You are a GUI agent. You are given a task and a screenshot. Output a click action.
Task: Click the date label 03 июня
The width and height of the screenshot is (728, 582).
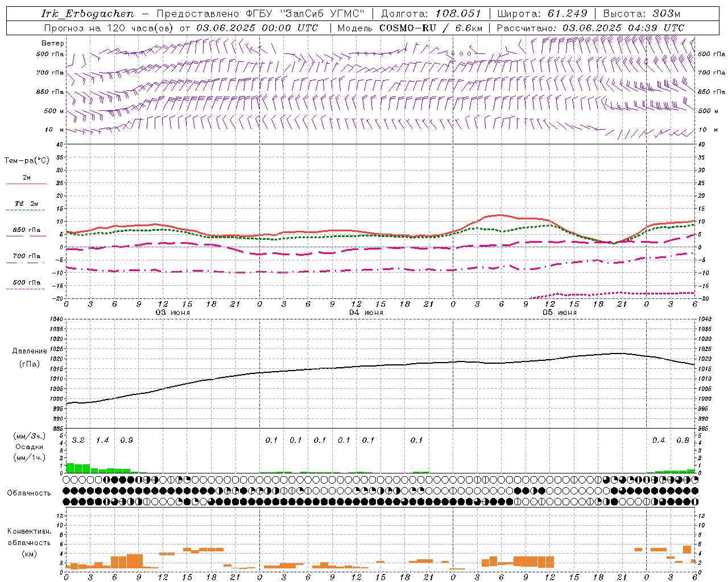point(173,313)
